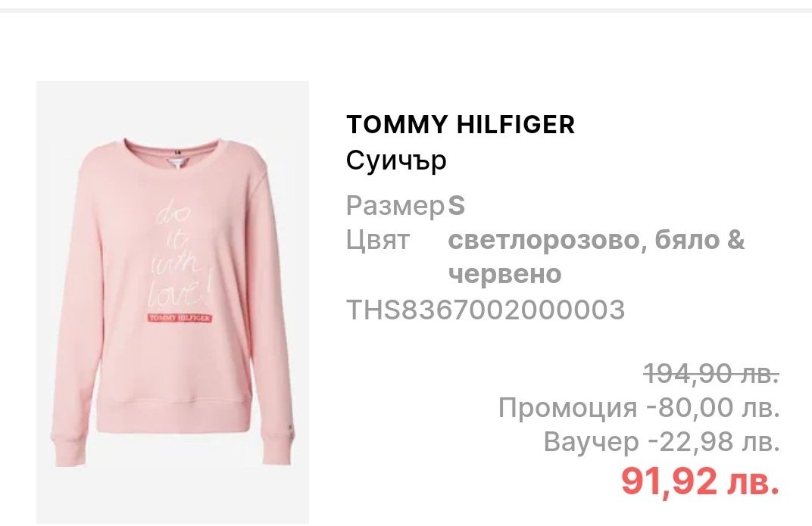Click the gray separator bar at top
The width and height of the screenshot is (812, 526).
click(x=406, y=10)
